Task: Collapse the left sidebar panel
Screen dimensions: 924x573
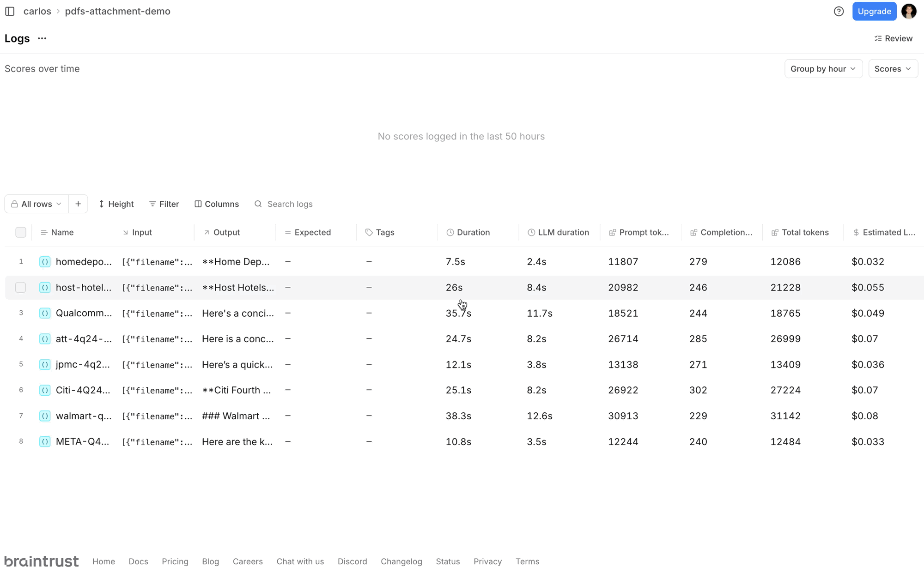Action: click(10, 11)
